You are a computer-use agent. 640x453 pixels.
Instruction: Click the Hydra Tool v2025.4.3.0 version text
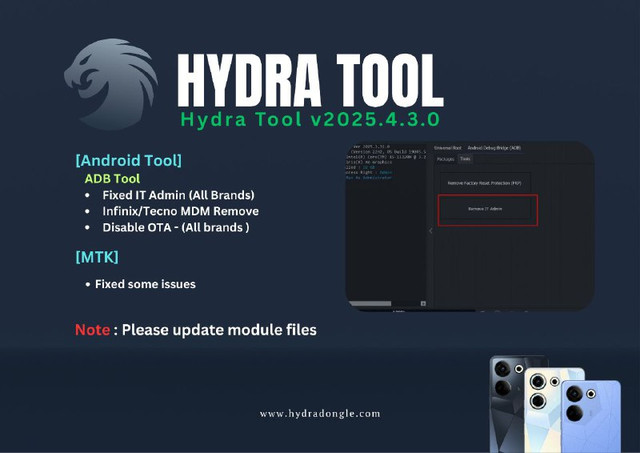[310, 120]
